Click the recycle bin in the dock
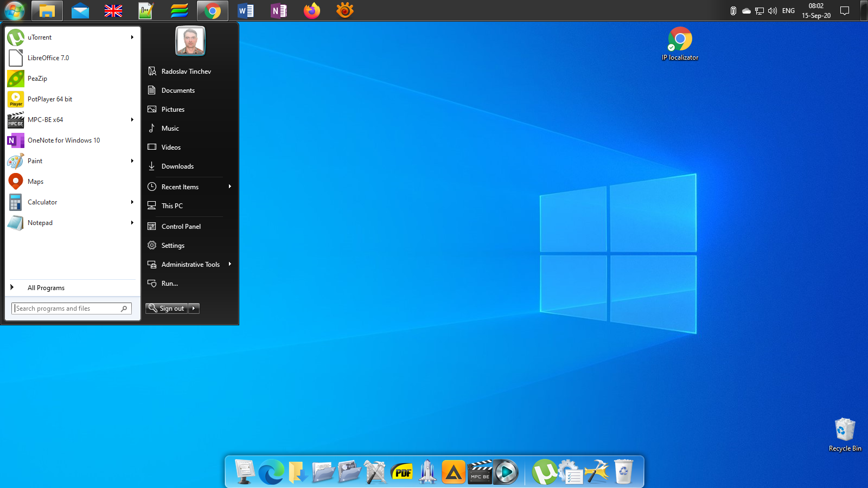Screen dimensions: 868x488 623,471
